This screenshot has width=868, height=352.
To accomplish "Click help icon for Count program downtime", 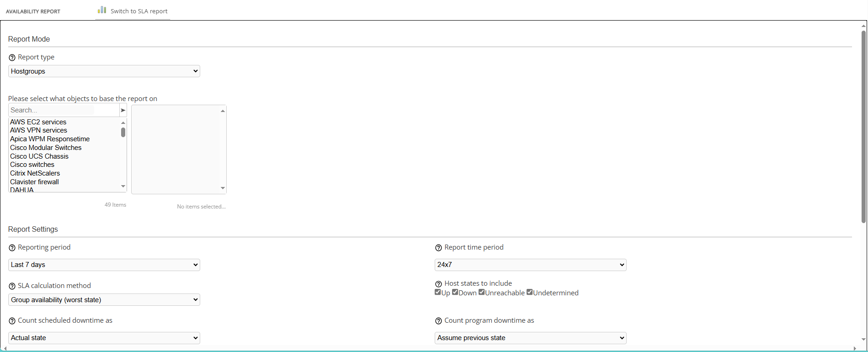I will pyautogui.click(x=438, y=321).
